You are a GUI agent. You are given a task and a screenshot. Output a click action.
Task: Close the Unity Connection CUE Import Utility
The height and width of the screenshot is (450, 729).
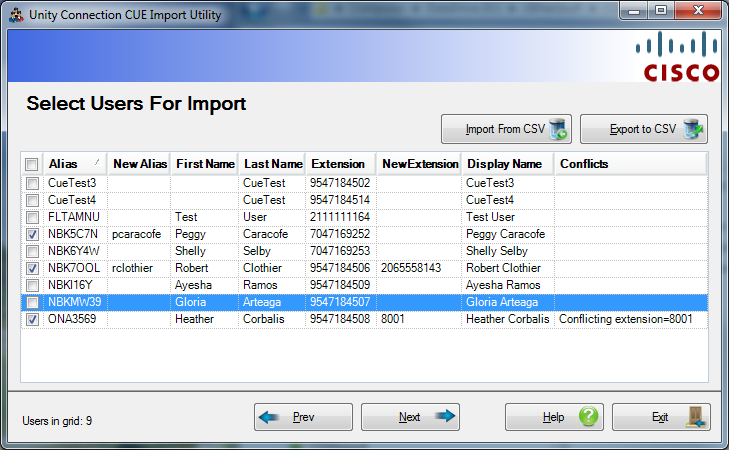coord(697,10)
